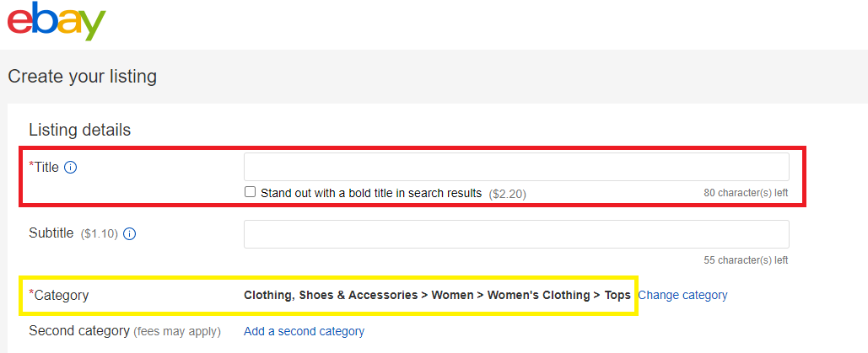Screen dimensions: 868x353
Task: Click the ($2.20) bold title fee
Action: point(507,194)
